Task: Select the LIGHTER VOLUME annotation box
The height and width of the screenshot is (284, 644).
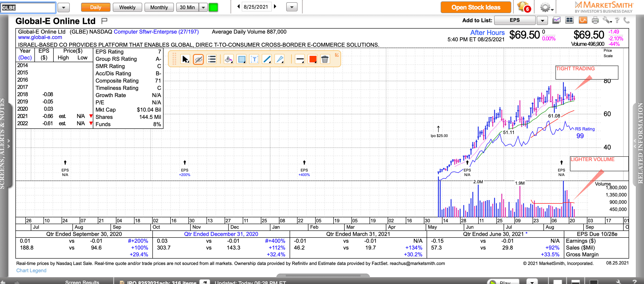Action: tap(599, 164)
